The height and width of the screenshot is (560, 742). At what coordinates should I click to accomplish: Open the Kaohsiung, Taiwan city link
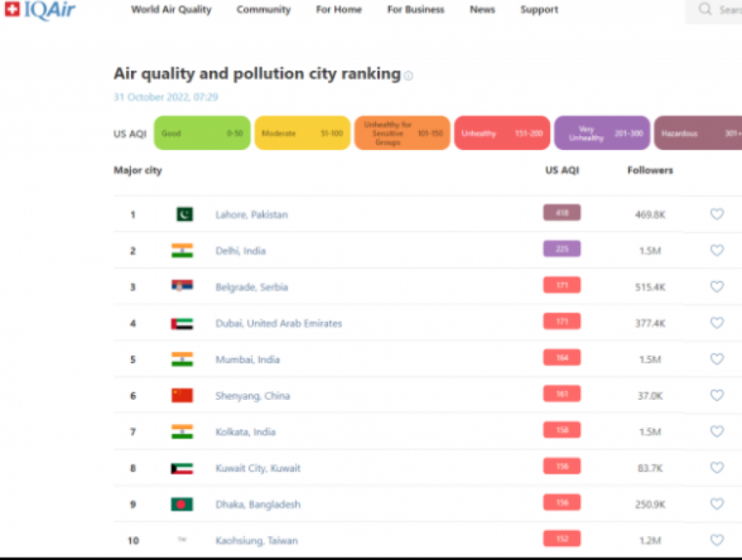click(x=256, y=541)
